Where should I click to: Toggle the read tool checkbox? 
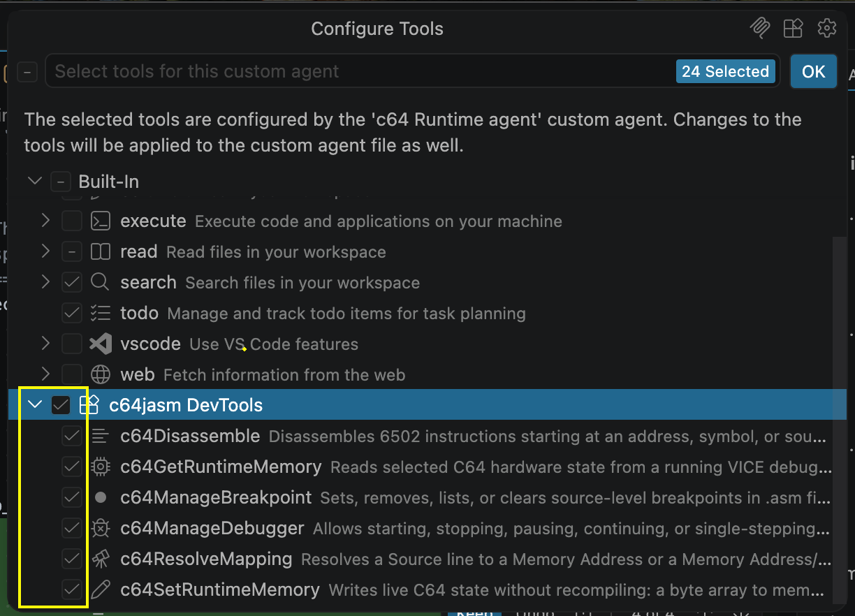click(72, 252)
